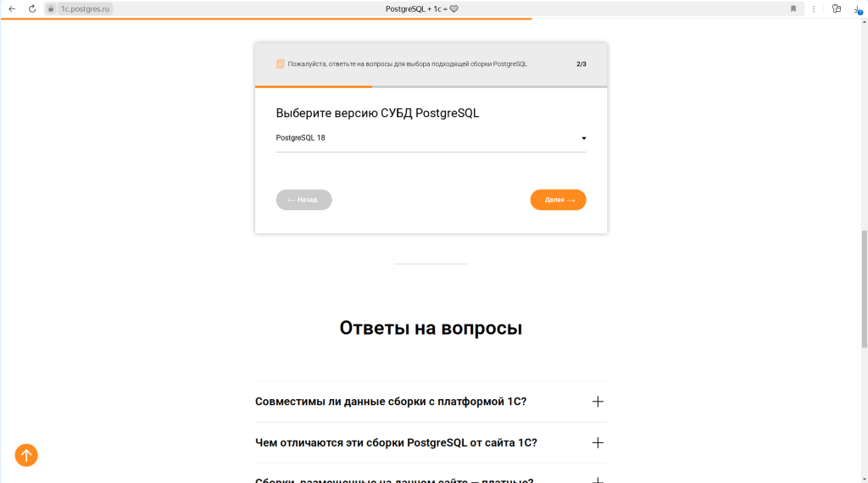This screenshot has width=868, height=483.
Task: Expand "Чем отличаются эти сборки PostgreSQL от сайта 1С?"
Action: tap(396, 442)
